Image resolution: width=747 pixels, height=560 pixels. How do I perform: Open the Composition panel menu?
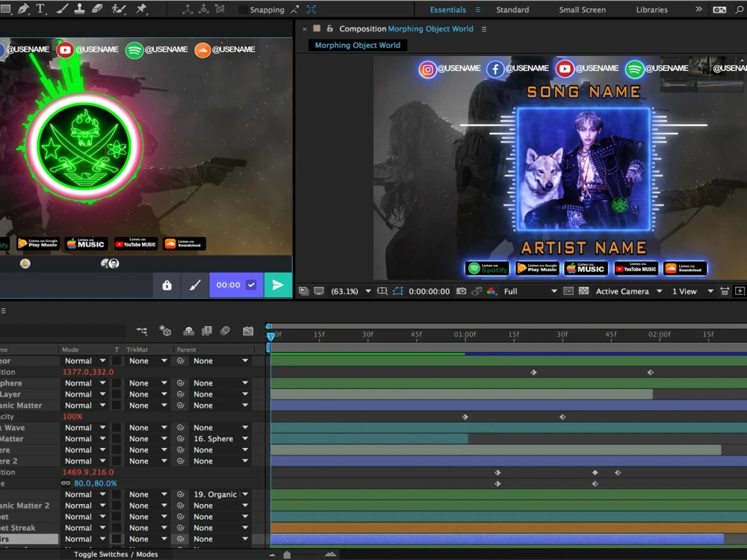(484, 29)
